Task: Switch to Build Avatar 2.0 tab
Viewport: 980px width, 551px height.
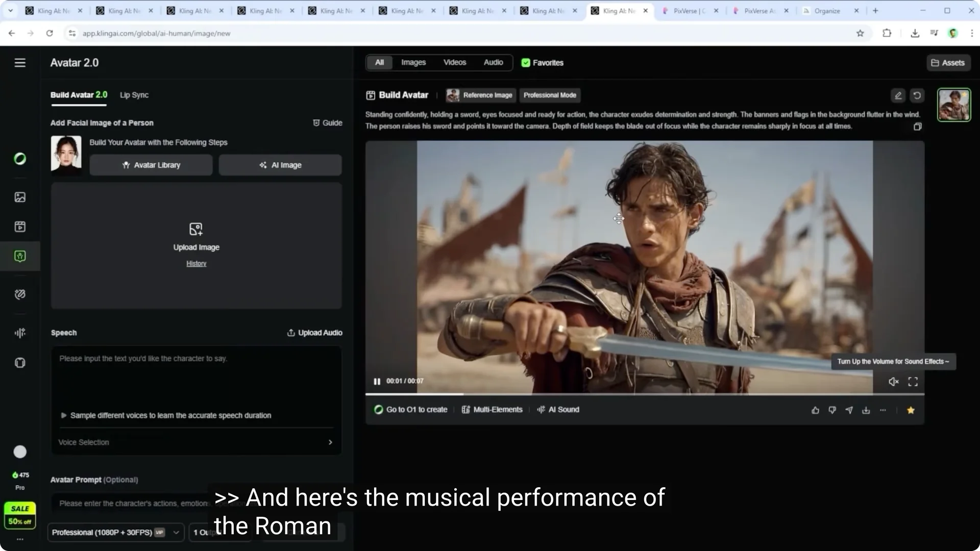Action: pyautogui.click(x=79, y=95)
